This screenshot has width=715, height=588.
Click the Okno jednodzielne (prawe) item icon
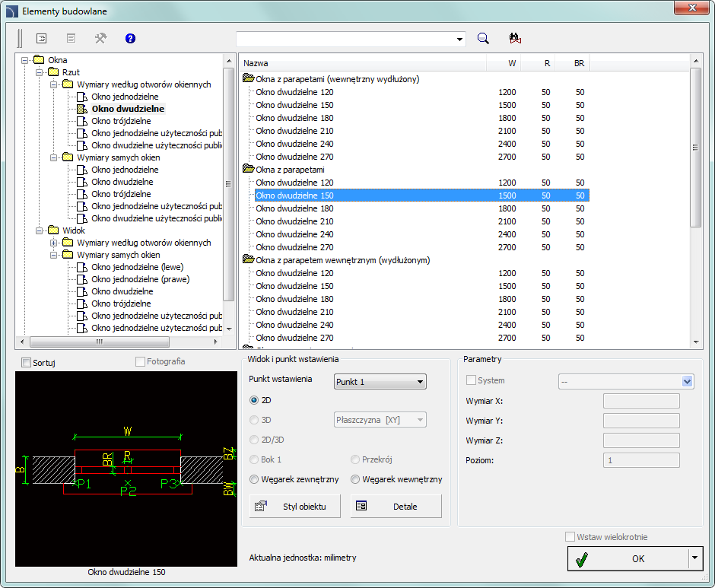pos(82,279)
